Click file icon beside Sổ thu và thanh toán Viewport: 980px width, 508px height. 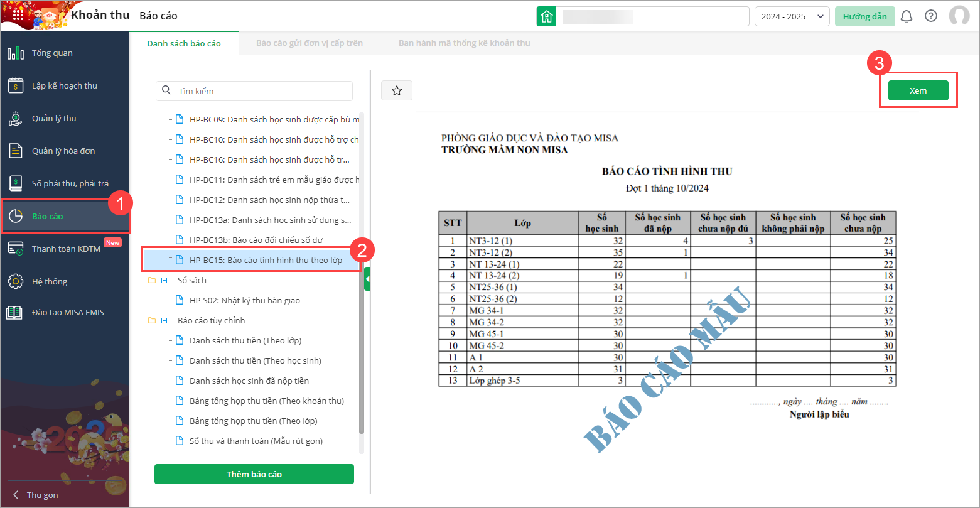pos(180,441)
